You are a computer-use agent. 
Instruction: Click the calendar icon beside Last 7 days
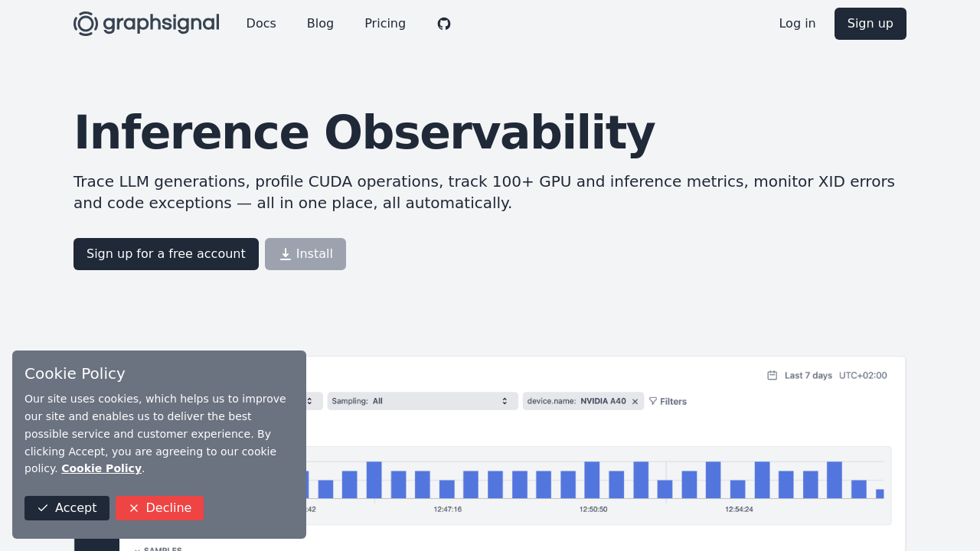773,375
